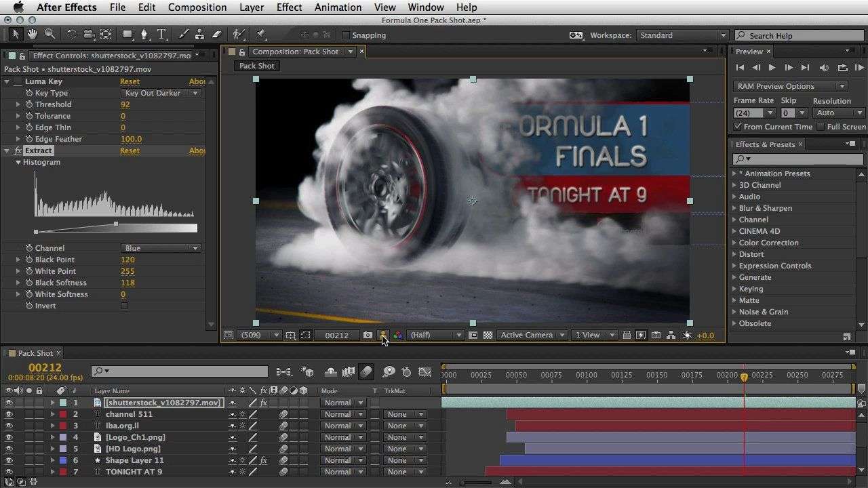The width and height of the screenshot is (868, 488).
Task: Open the Key Type dropdown showing Key Out Darker
Action: coord(161,93)
